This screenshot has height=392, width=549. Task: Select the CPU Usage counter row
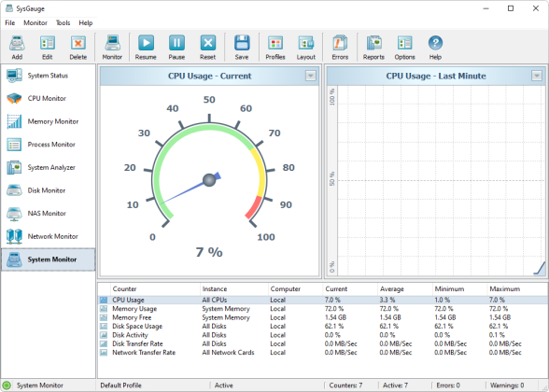coord(323,300)
